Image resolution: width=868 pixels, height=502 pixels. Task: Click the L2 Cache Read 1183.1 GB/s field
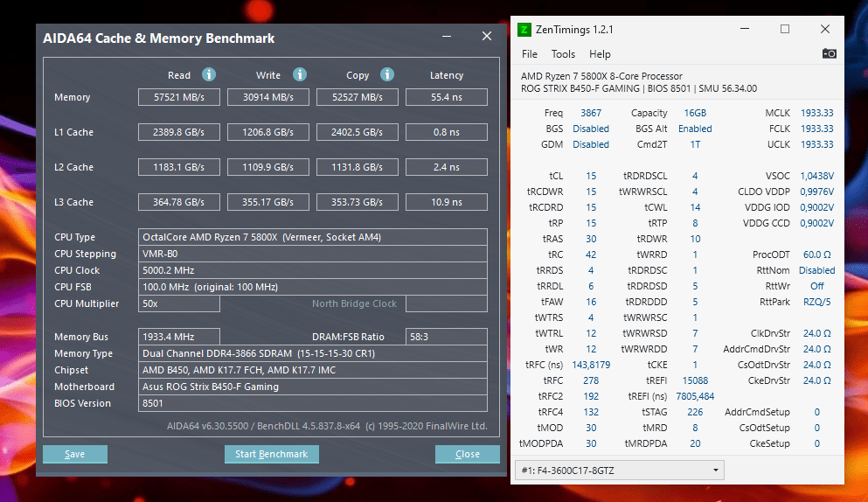pos(179,167)
